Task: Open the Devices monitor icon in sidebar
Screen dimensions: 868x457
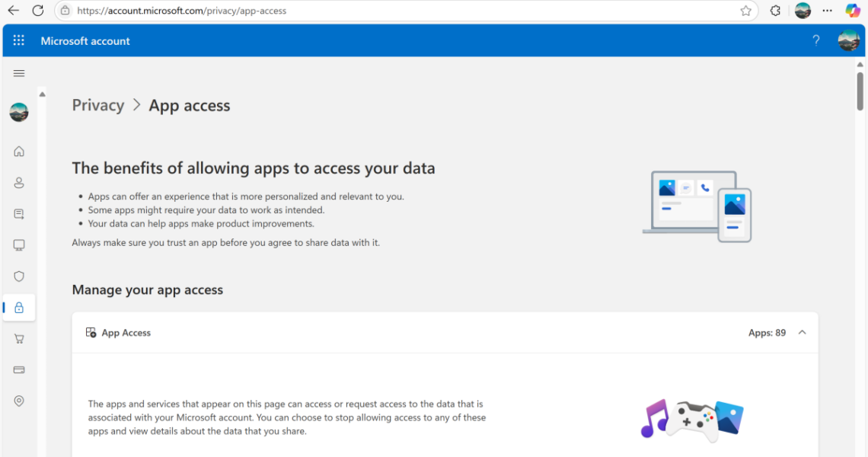Action: 19,245
